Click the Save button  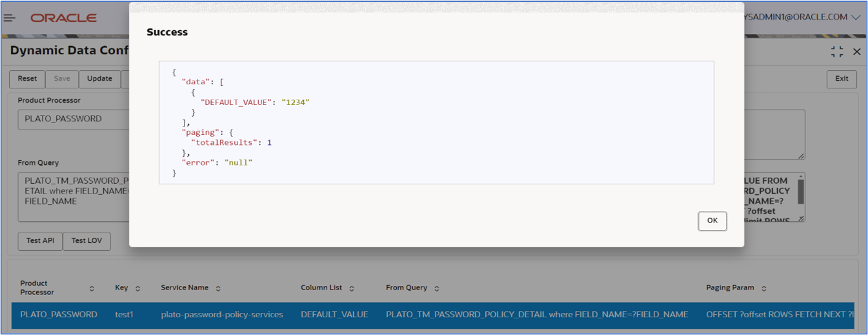click(62, 79)
